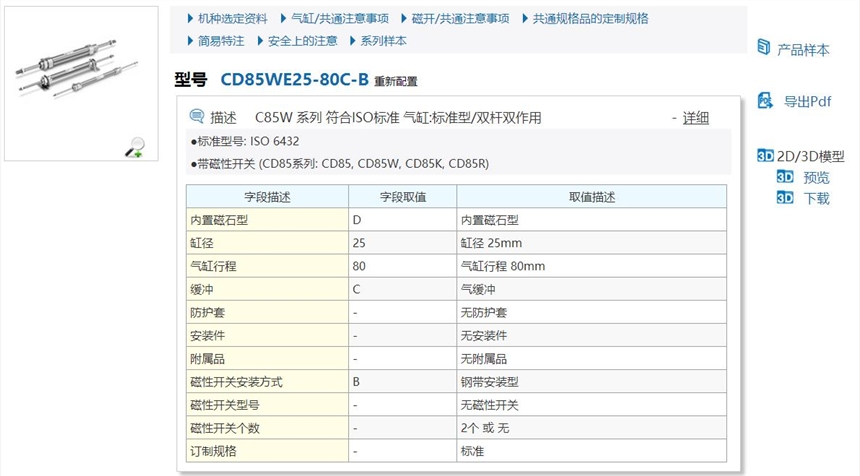Click the 无防护套 description cell
The image size is (860, 476).
592,312
